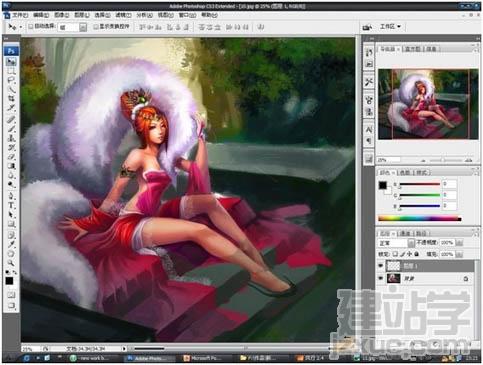Screen dimensions: 483x365
Task: Enable the 自动选择 checkbox
Action: (x=31, y=26)
